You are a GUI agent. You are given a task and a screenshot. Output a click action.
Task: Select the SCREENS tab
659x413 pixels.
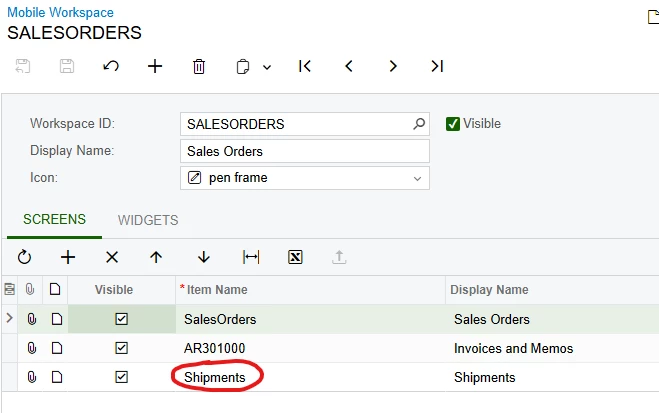click(54, 219)
